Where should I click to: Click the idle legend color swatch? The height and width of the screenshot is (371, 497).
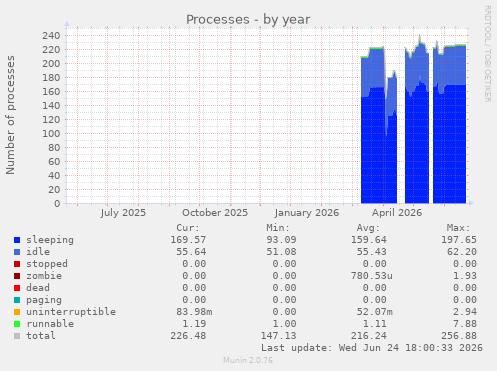tap(17, 252)
